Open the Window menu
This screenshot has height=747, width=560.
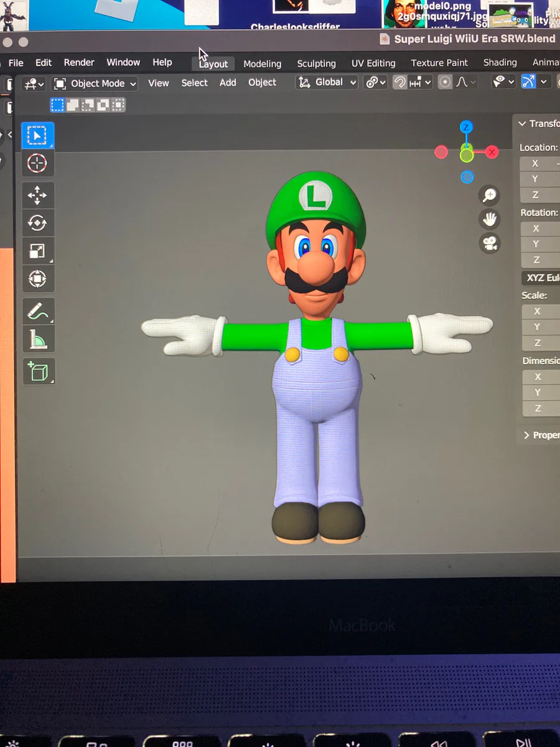[x=123, y=62]
